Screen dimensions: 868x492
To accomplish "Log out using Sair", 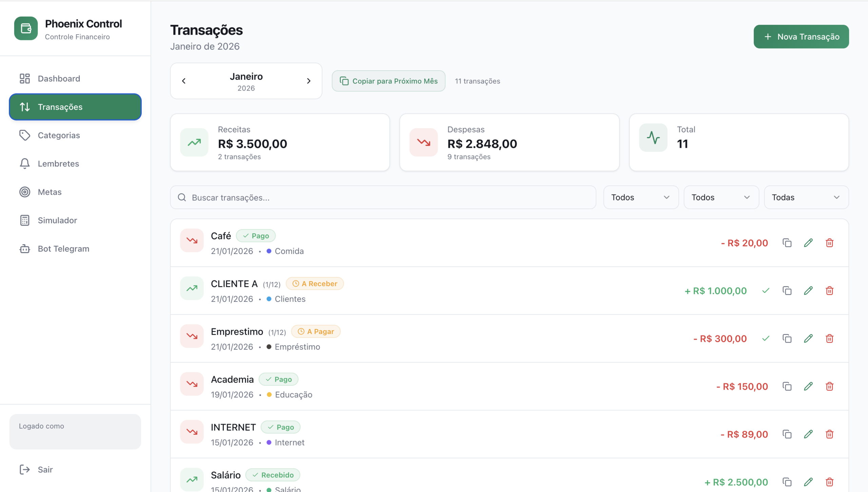I will pos(75,470).
